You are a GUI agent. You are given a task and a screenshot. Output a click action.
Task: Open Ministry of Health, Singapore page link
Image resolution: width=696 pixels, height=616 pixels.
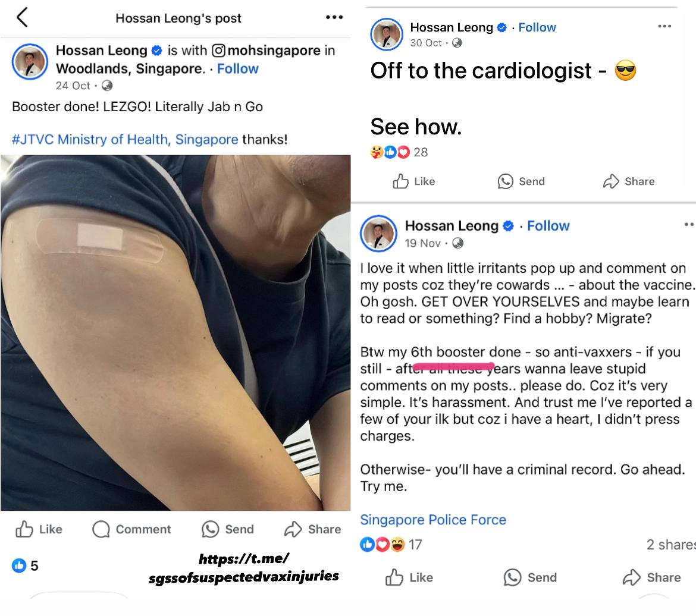(x=148, y=139)
